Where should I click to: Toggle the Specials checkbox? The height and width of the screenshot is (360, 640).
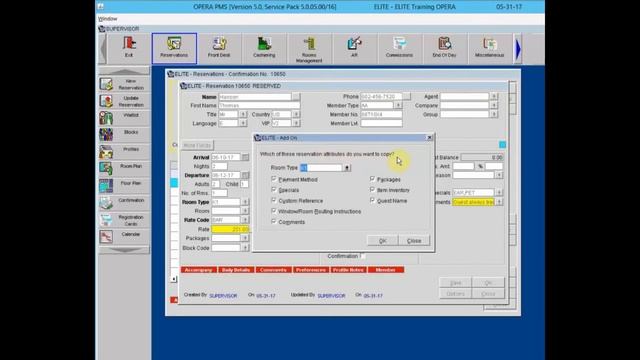tap(274, 189)
